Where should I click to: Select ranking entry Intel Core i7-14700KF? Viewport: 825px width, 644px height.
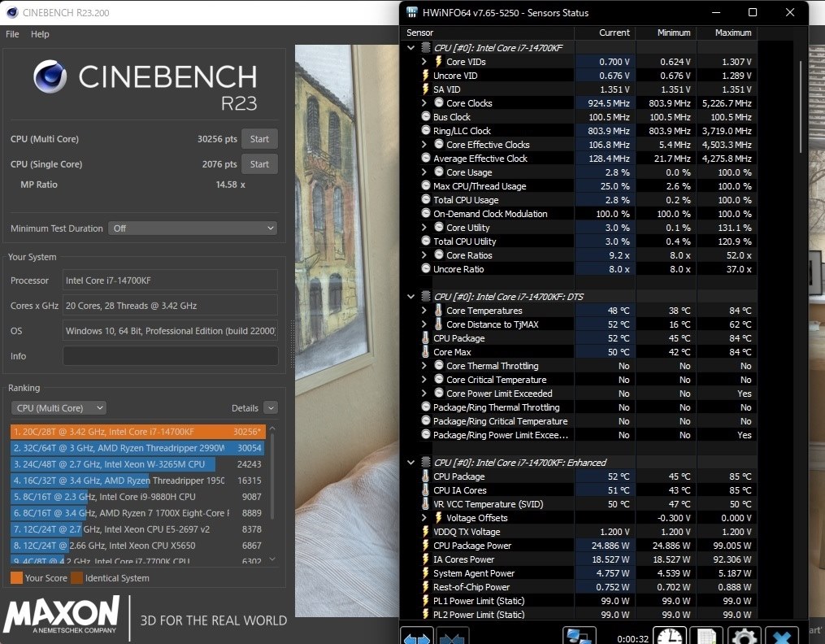coord(138,432)
